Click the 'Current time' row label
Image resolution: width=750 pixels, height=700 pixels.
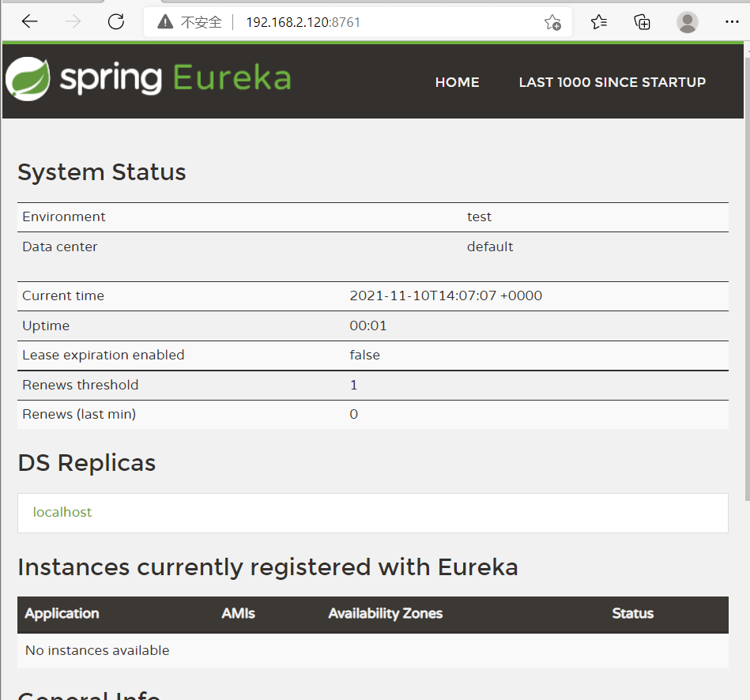coord(63,295)
